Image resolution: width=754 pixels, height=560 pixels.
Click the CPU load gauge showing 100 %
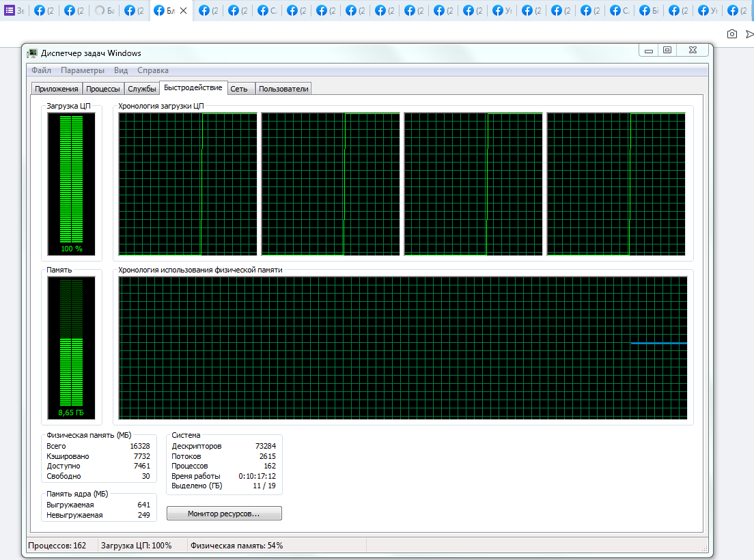[71, 183]
